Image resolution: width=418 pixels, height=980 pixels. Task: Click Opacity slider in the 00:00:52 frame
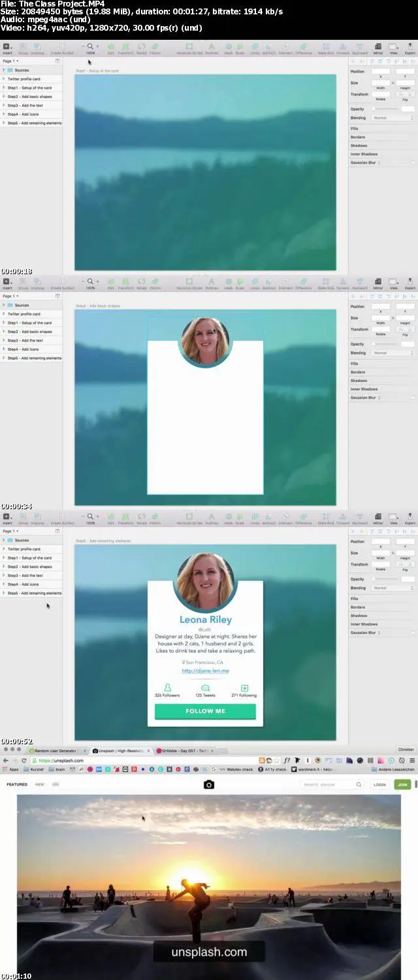pos(385,579)
